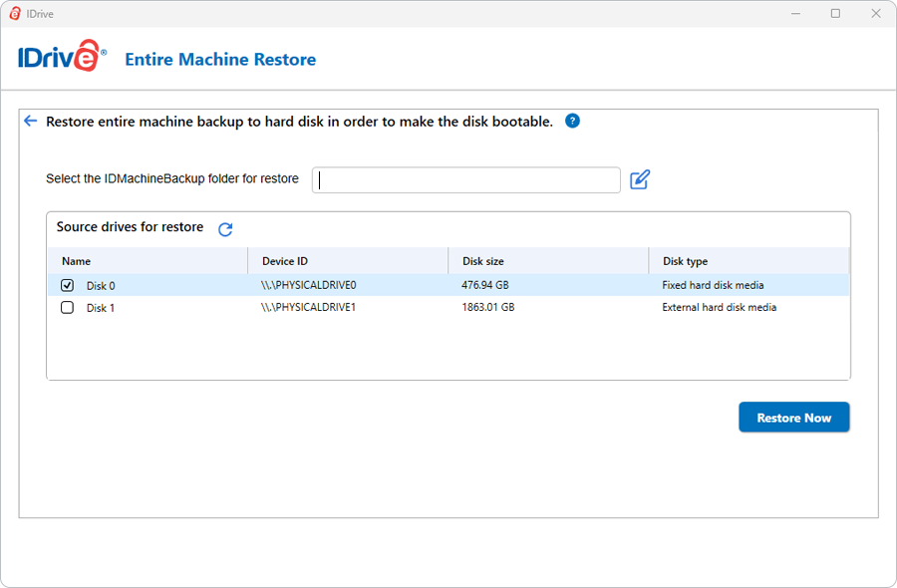Click the IDrive logo in header
The width and height of the screenshot is (897, 588).
[62, 57]
